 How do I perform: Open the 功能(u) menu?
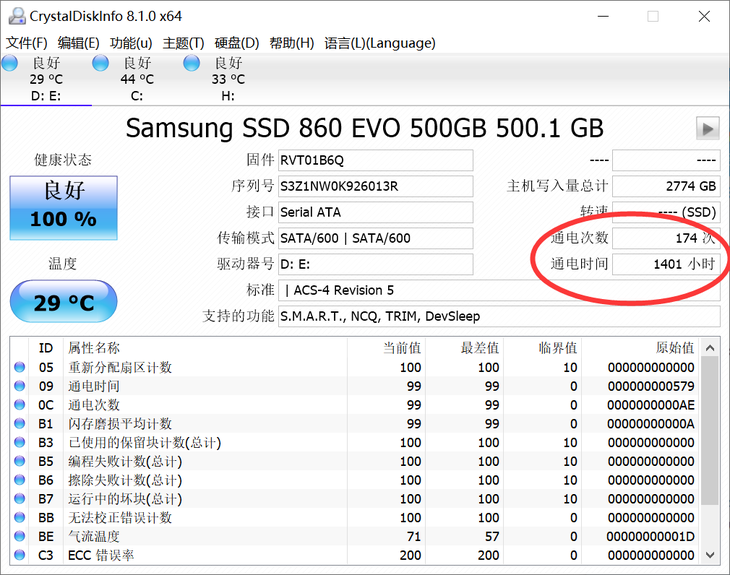[x=131, y=43]
